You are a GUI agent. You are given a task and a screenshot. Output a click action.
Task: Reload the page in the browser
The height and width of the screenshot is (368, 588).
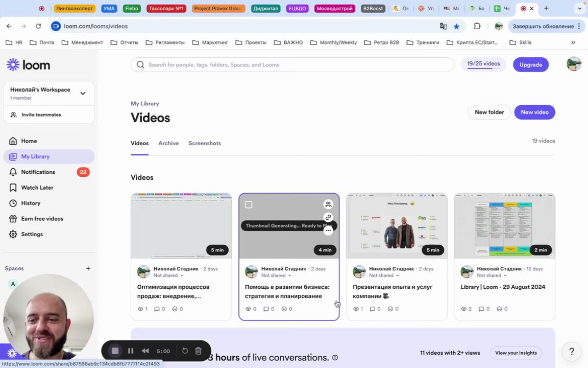click(38, 26)
